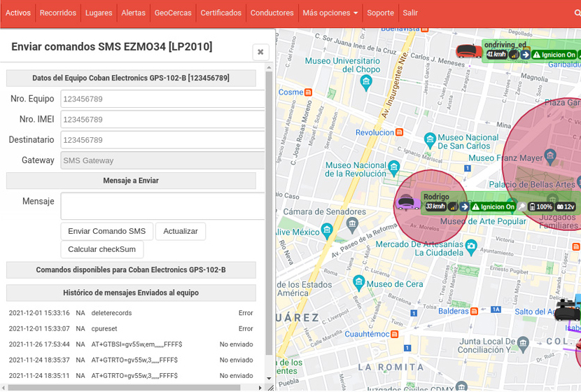Image resolution: width=581 pixels, height=392 pixels.
Task: Go to the Recorridos section
Action: 58,13
